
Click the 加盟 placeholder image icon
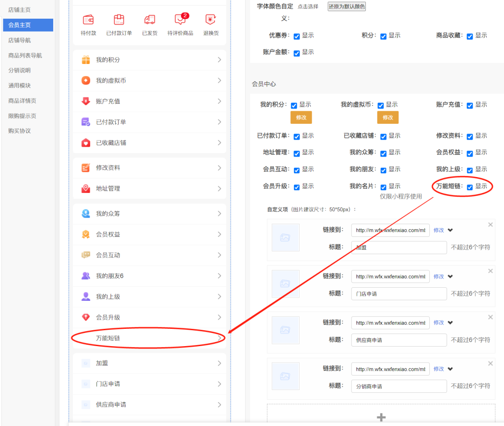[x=86, y=363]
